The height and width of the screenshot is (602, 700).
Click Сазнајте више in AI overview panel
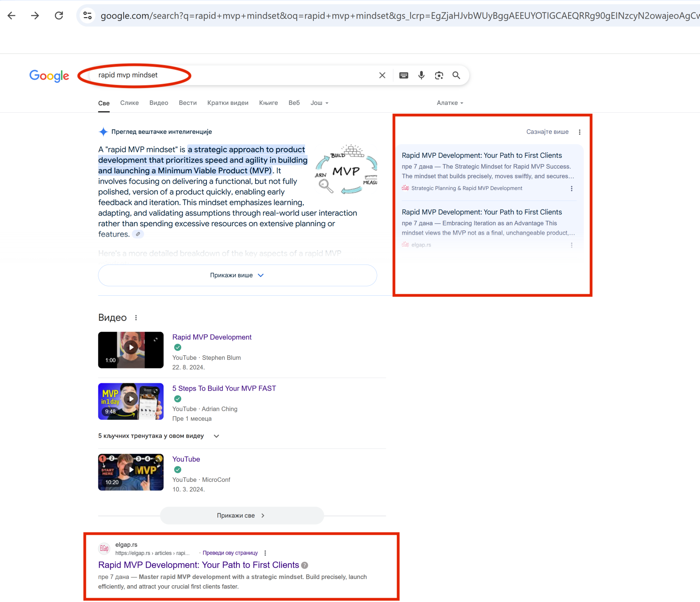547,132
